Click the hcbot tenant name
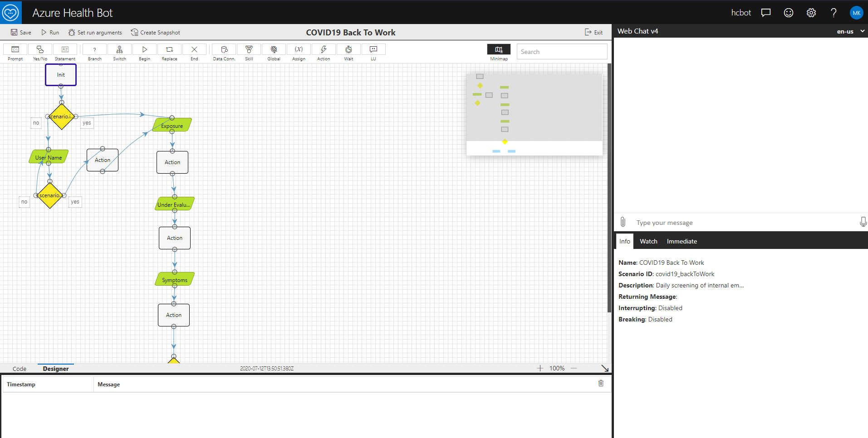 (x=741, y=13)
